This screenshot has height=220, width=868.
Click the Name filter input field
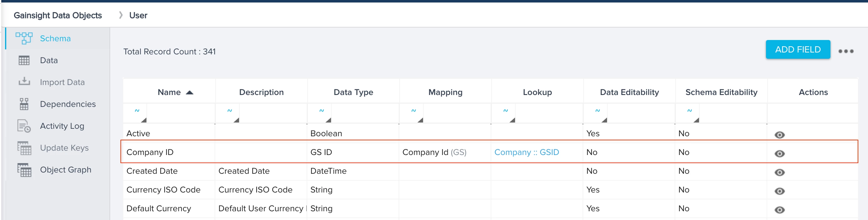click(x=181, y=114)
